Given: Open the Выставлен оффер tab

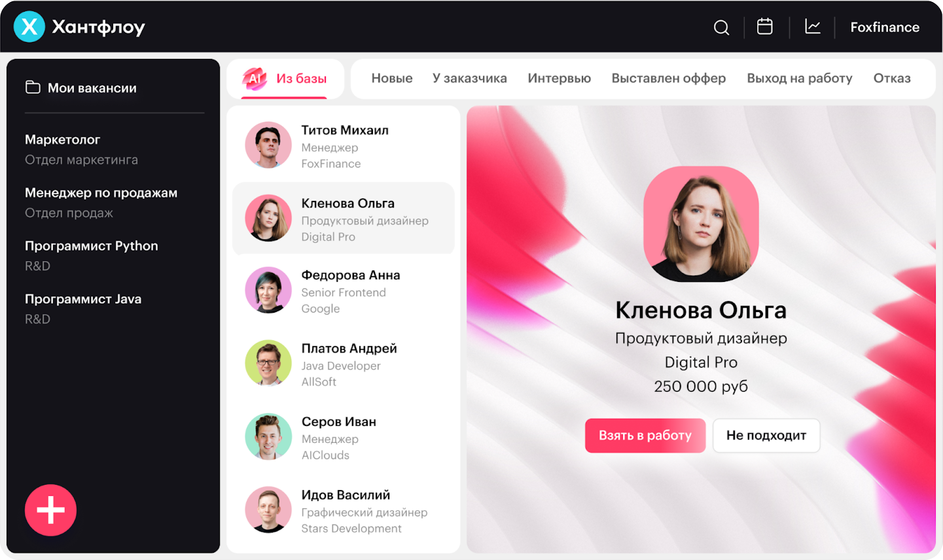Looking at the screenshot, I should pyautogui.click(x=668, y=78).
